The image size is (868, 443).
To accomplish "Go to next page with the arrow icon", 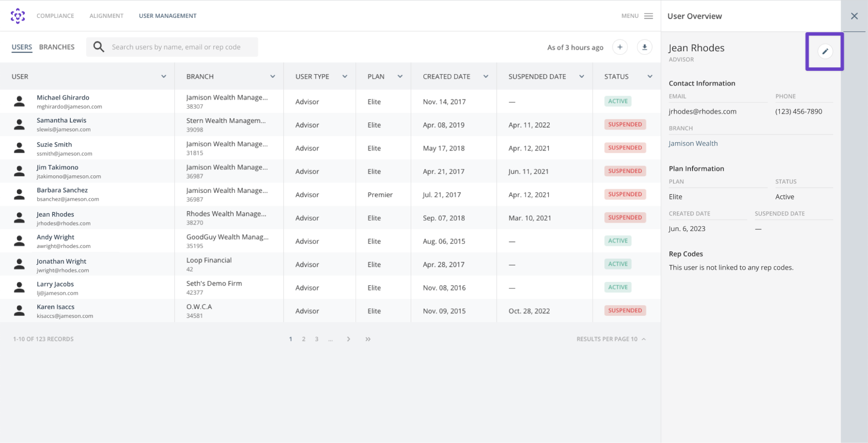I will [348, 339].
